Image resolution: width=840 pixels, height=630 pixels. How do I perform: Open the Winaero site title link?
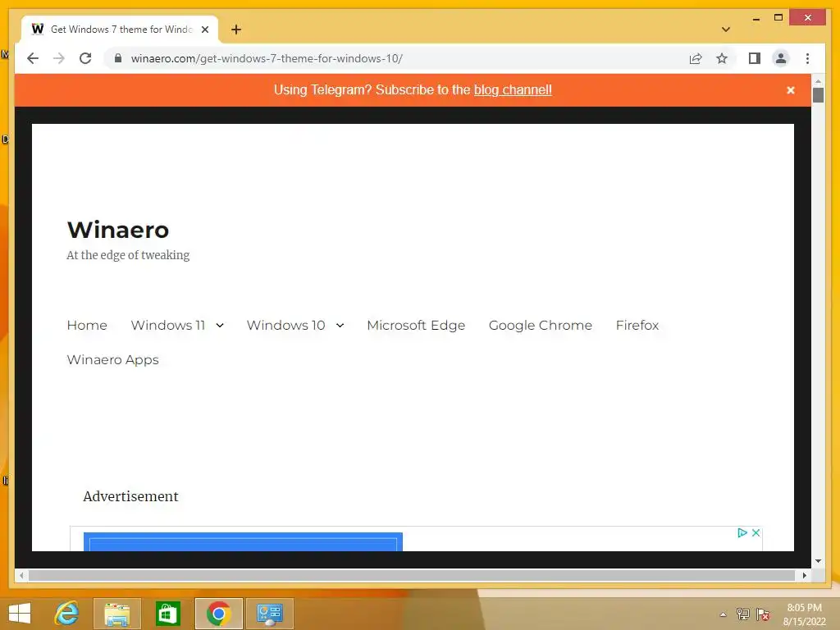click(x=118, y=230)
